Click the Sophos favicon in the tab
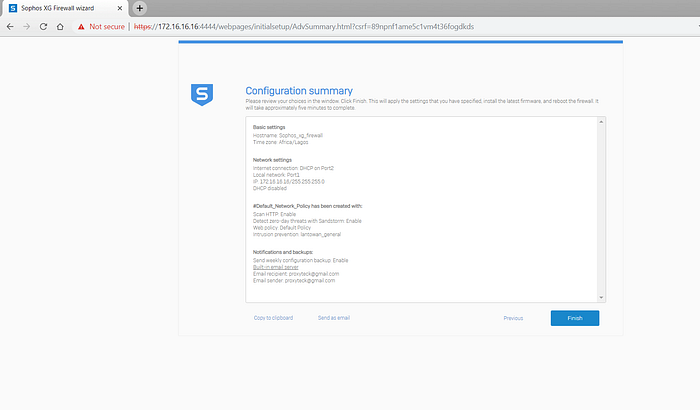700x410 pixels. 13,8
